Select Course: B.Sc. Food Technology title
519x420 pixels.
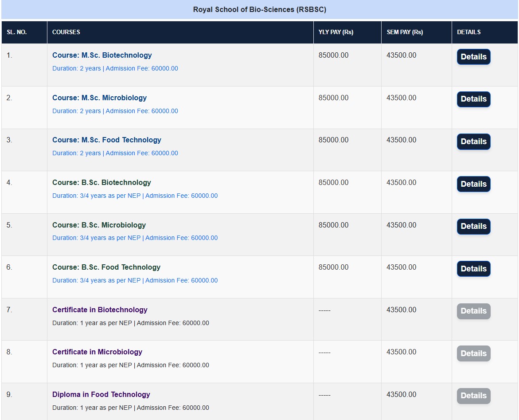106,267
